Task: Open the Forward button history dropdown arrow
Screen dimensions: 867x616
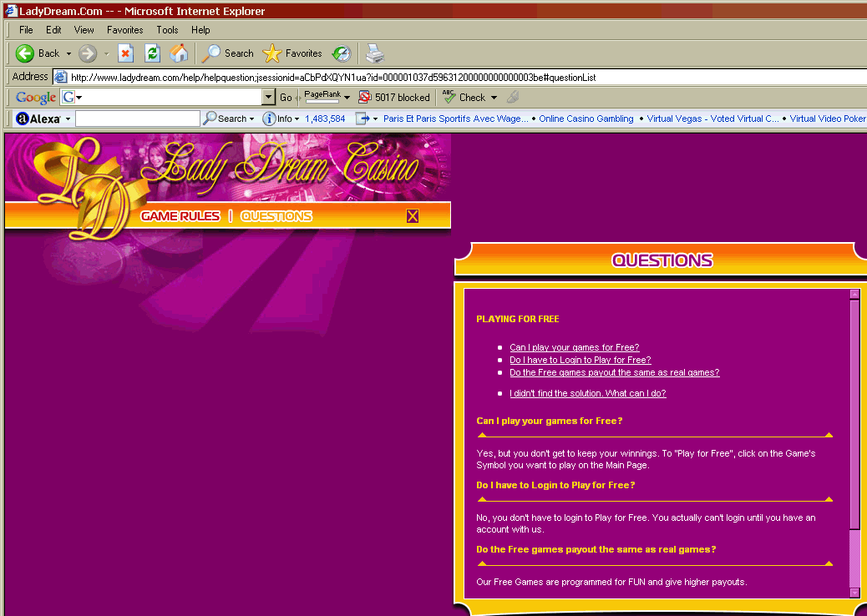Action: [x=106, y=54]
